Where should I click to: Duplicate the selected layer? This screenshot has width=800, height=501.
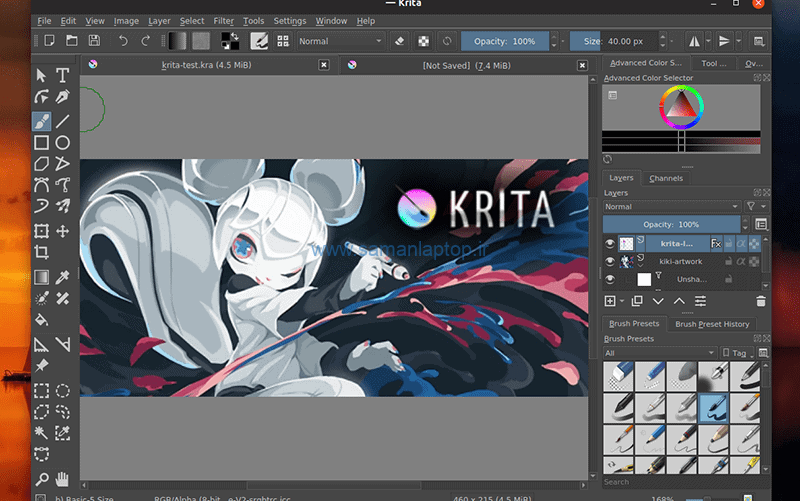click(637, 301)
